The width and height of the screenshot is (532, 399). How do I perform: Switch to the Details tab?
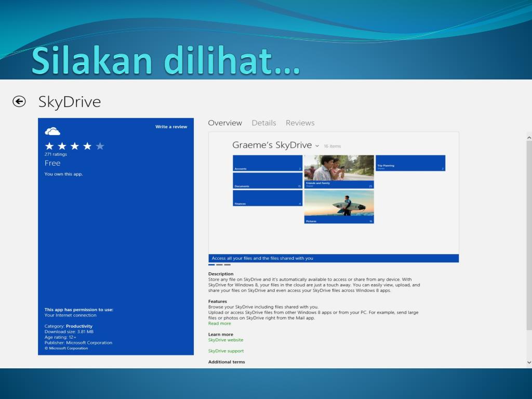[x=263, y=123]
